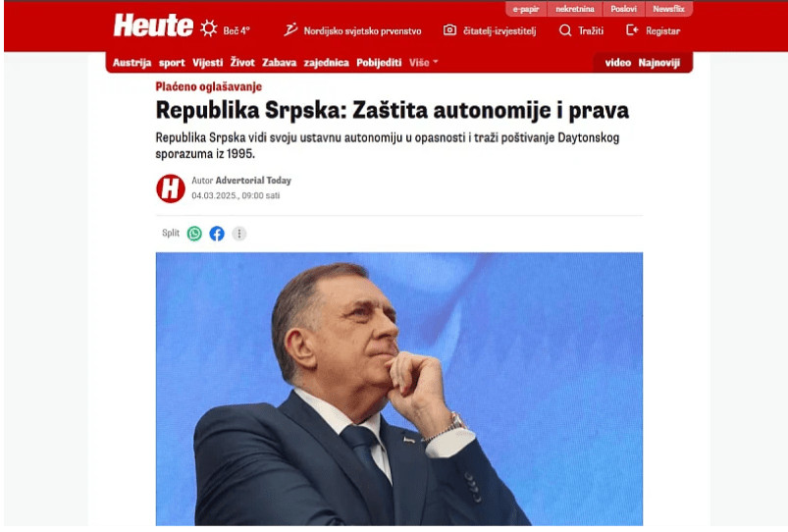
Task: Open the Newsflix tab
Action: [668, 9]
